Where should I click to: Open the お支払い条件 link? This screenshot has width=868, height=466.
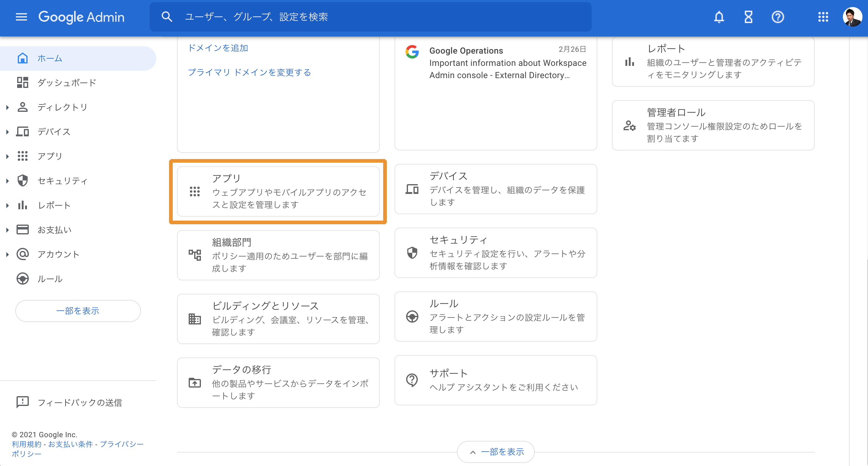coord(70,444)
